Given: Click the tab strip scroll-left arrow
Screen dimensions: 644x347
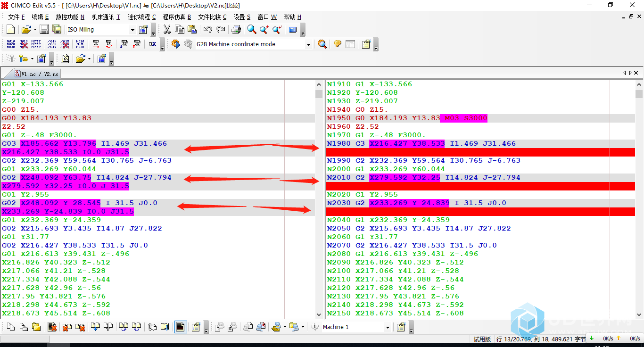Looking at the screenshot, I should [625, 73].
